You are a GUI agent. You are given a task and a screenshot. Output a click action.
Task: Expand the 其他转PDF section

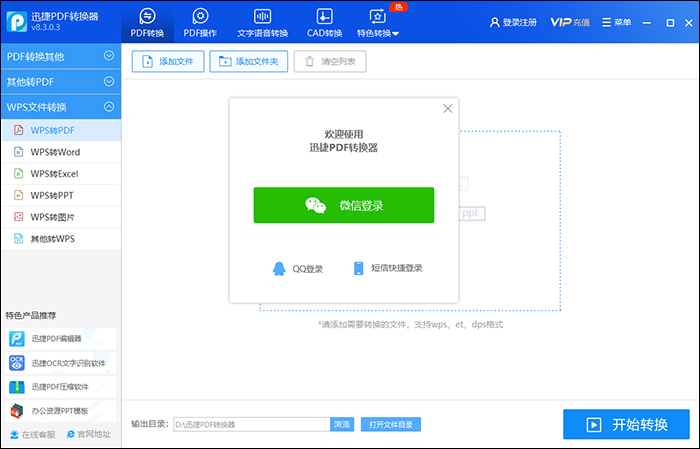tap(61, 82)
